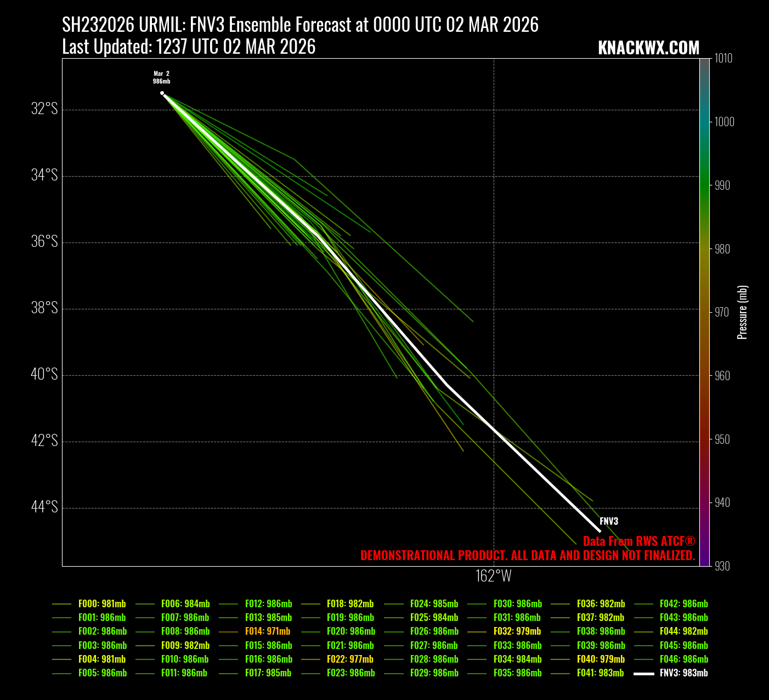Click the SH232026 URMIL chart title
769x700 pixels.
tap(300, 25)
